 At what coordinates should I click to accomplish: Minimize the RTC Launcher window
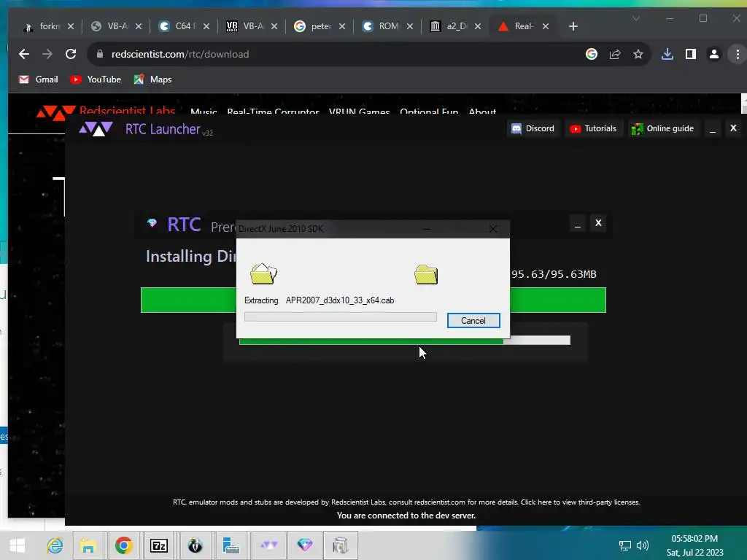click(712, 128)
